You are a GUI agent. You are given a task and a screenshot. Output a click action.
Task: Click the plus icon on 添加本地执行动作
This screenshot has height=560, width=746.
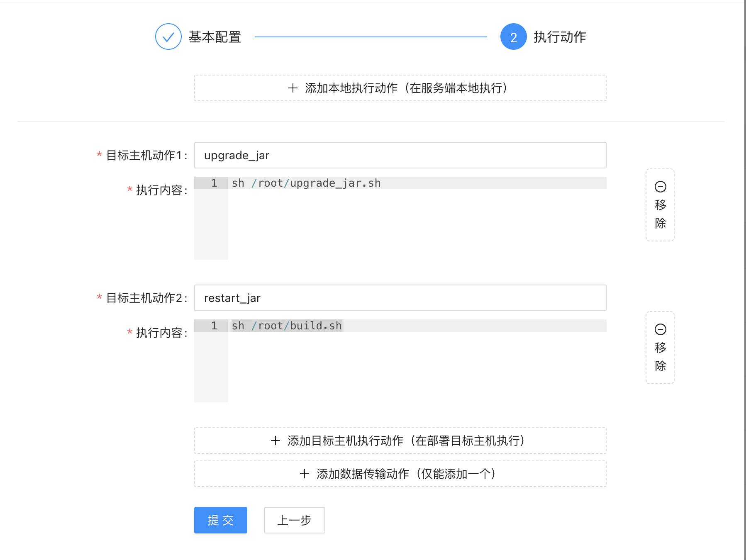pos(293,88)
